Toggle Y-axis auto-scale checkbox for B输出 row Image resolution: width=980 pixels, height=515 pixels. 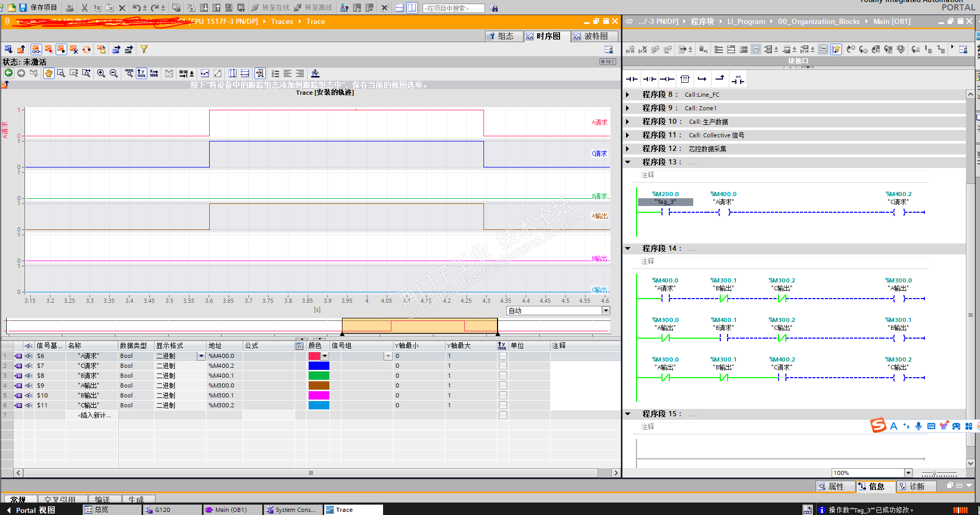tap(503, 395)
